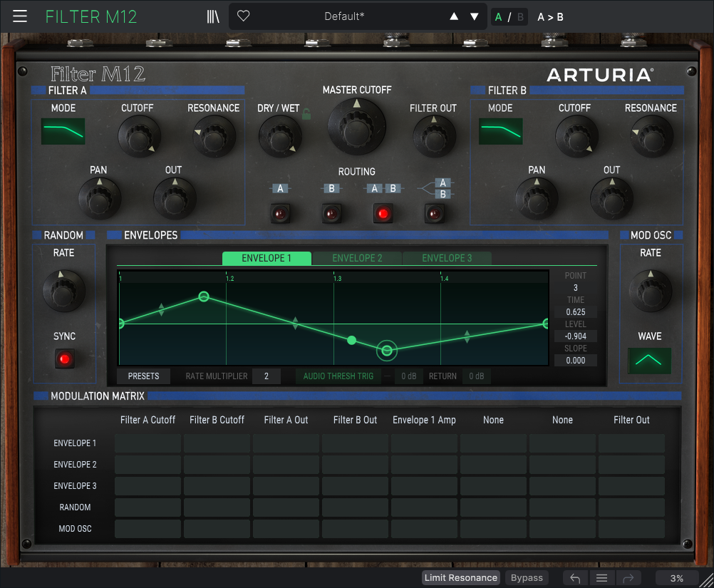714x588 pixels.
Task: Click the heart favorite icon
Action: pos(244,16)
